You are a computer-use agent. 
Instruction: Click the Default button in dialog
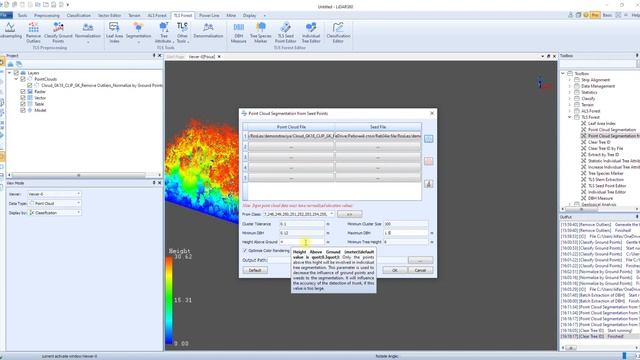click(x=255, y=270)
